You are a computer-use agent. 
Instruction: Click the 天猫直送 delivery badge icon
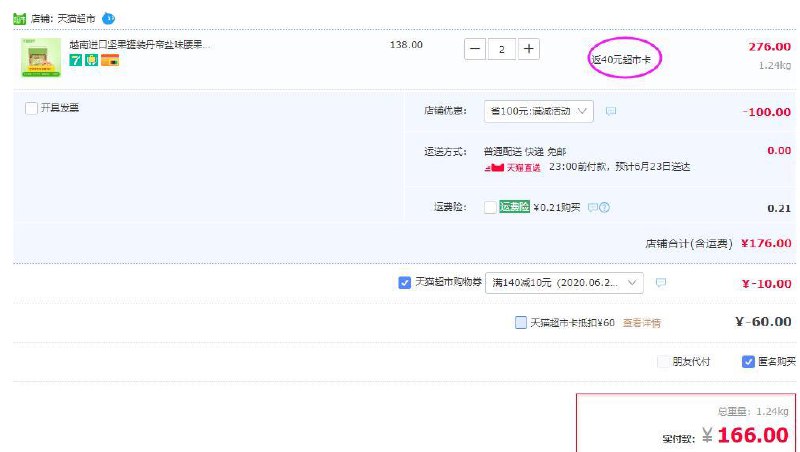[x=512, y=167]
